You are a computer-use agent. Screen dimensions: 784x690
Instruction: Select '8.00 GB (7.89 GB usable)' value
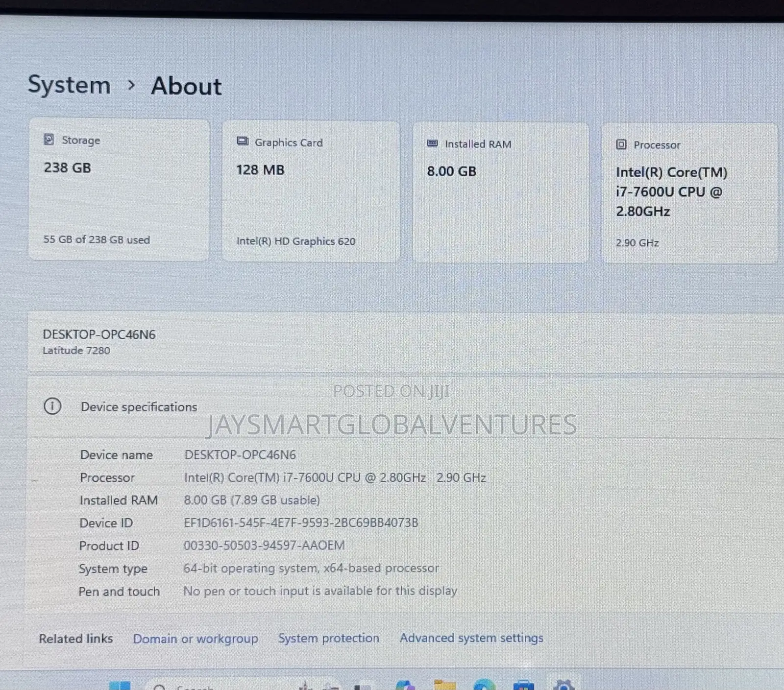(x=252, y=500)
